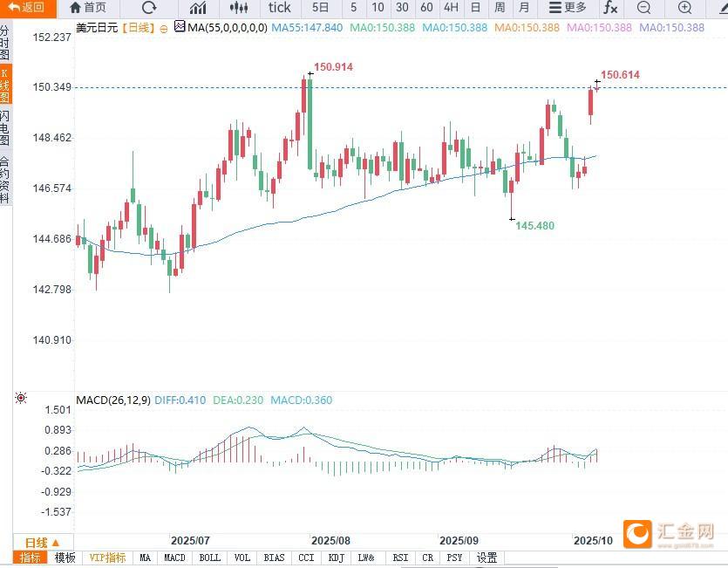Open the 分时图 side tab

tap(5, 42)
